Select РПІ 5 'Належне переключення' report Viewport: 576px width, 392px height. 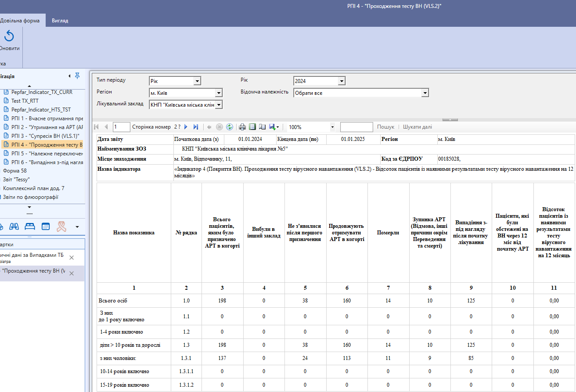click(x=47, y=154)
